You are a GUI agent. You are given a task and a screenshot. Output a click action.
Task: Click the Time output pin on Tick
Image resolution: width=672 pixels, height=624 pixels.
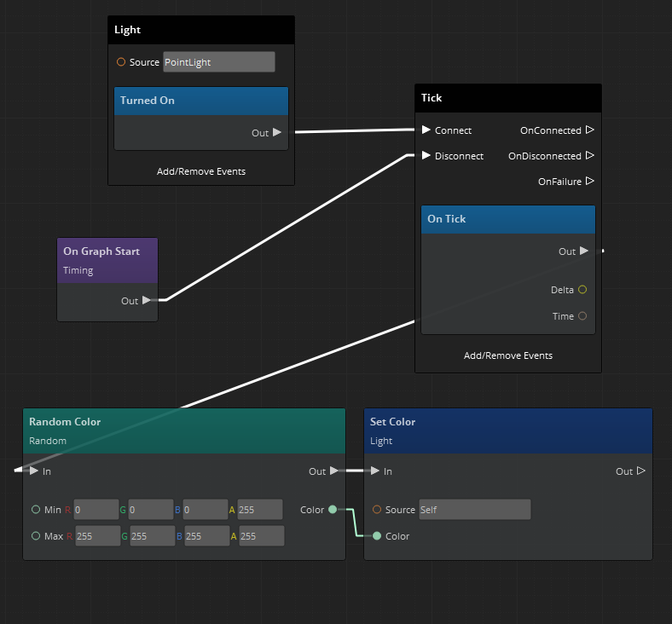582,316
